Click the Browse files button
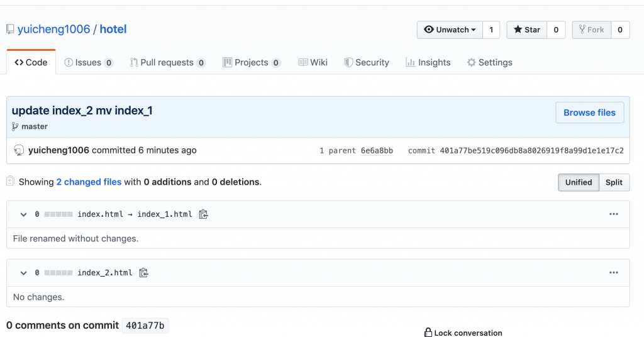The image size is (644, 337). pyautogui.click(x=589, y=113)
